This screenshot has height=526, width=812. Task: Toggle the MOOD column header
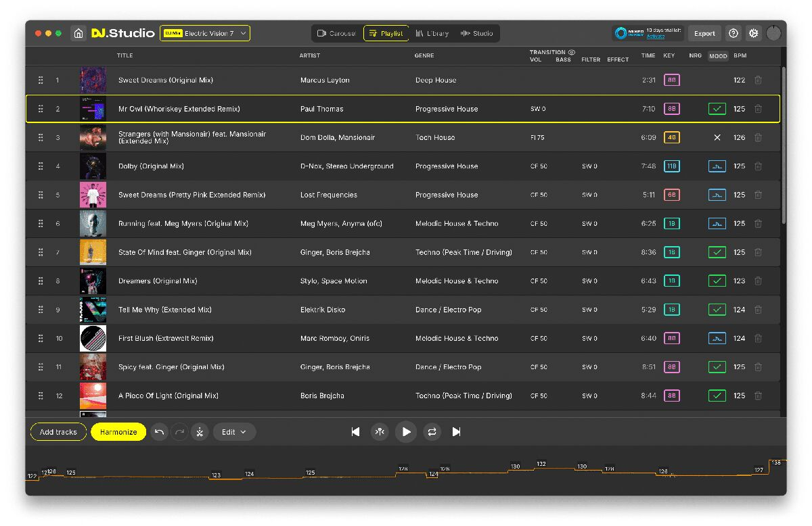(718, 56)
